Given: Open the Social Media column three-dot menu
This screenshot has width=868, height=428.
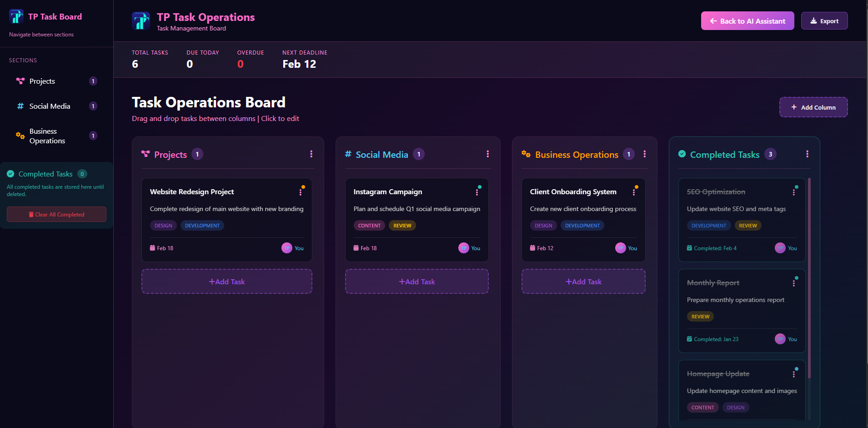Looking at the screenshot, I should tap(487, 154).
